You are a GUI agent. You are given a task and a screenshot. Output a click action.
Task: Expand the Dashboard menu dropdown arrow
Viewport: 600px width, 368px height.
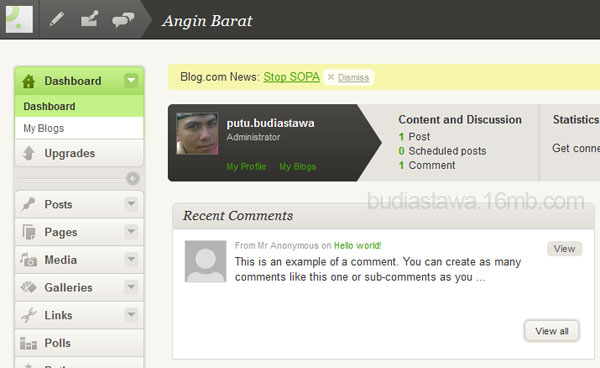(x=131, y=80)
